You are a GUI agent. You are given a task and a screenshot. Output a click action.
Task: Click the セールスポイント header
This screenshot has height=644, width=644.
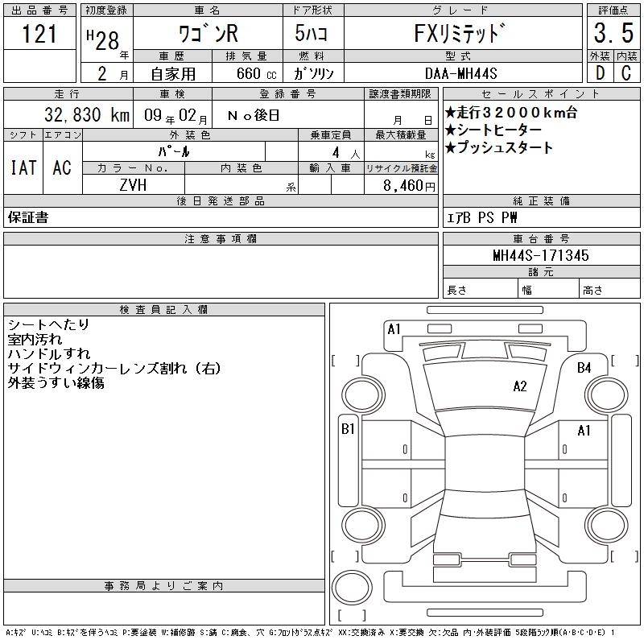tap(541, 93)
